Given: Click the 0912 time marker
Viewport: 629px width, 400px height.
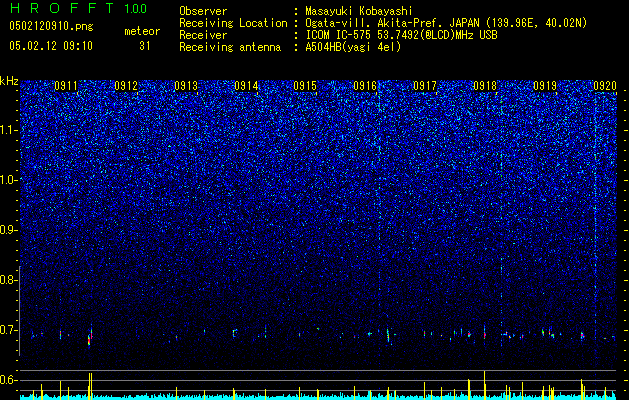Looking at the screenshot, I should tap(126, 86).
